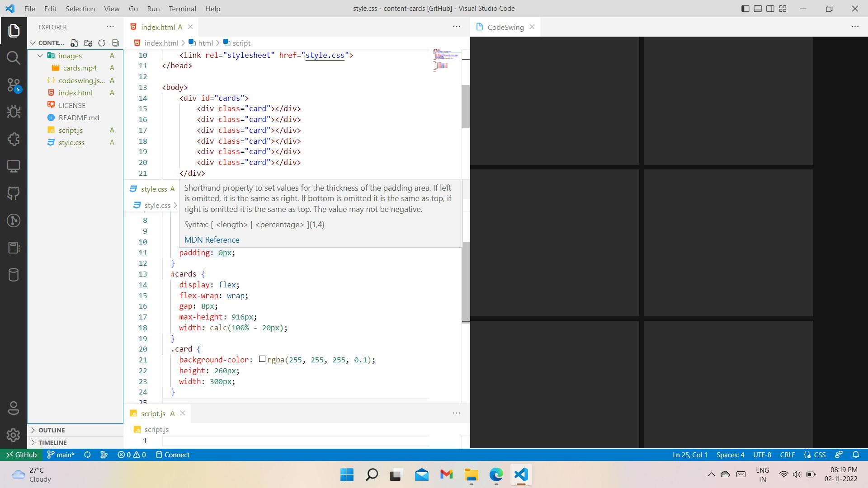Screen dimensions: 868x488
Task: Collapse all folders in Explorer
Action: pos(115,43)
